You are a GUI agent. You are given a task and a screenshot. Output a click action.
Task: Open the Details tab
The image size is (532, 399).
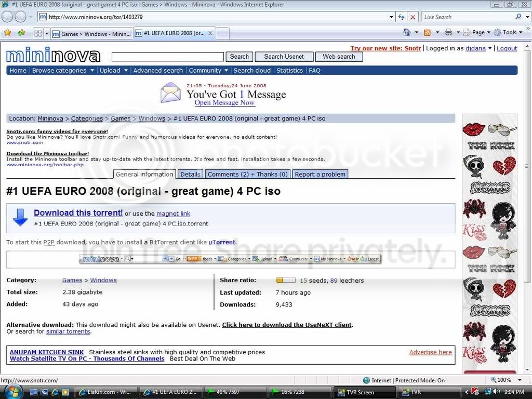pos(190,174)
